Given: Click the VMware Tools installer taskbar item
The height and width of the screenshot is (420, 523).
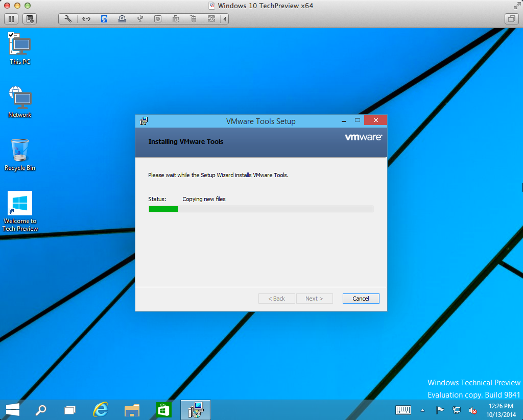Looking at the screenshot, I should (x=196, y=410).
